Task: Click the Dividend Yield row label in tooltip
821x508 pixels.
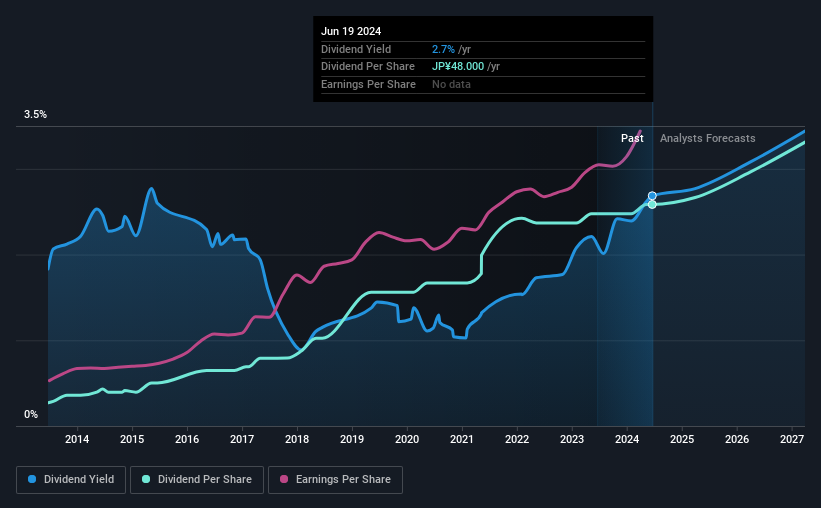Action: click(x=356, y=49)
